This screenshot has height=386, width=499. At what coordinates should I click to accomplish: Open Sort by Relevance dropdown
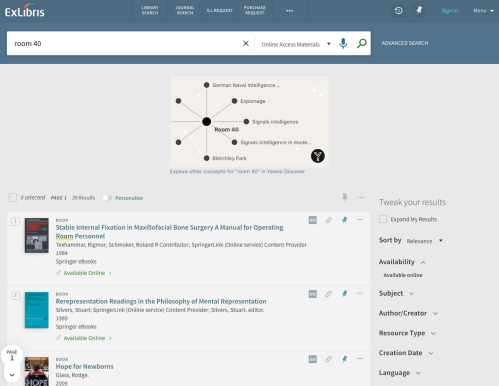(424, 241)
